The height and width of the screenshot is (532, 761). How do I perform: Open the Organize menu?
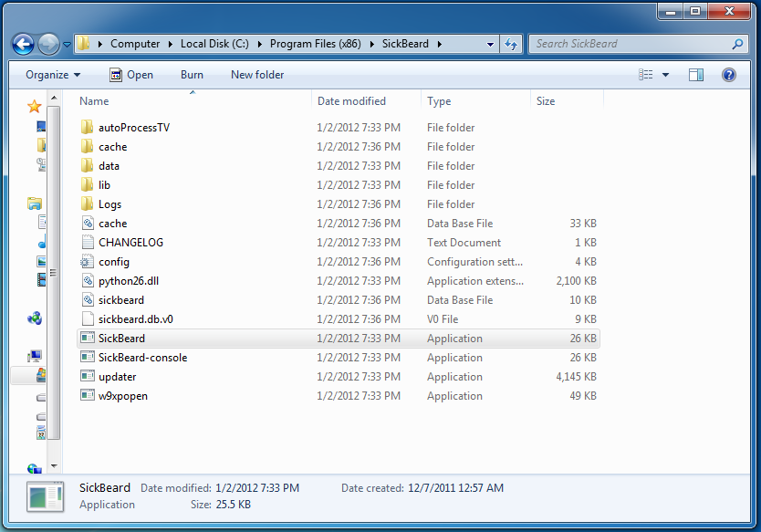pyautogui.click(x=53, y=75)
